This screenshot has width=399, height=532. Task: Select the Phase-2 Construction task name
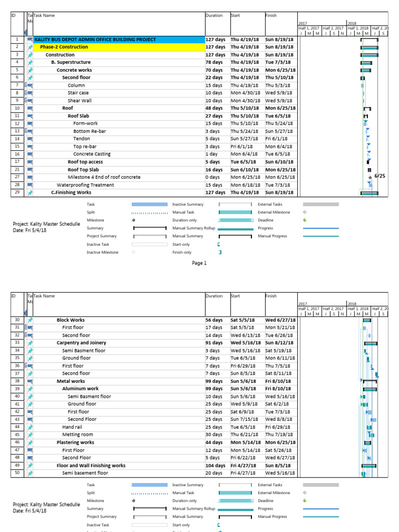pyautogui.click(x=64, y=47)
